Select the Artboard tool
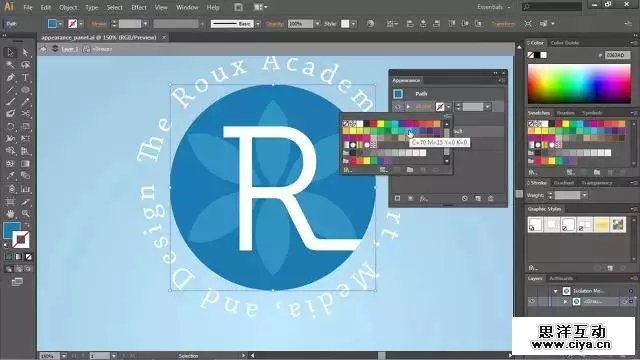The height and width of the screenshot is (360, 640). tap(10, 202)
